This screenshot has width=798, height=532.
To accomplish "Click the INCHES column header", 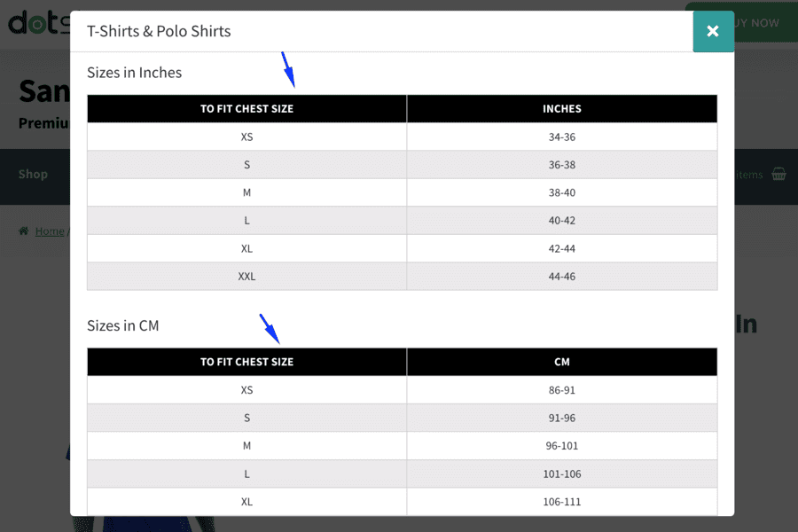I will 562,108.
